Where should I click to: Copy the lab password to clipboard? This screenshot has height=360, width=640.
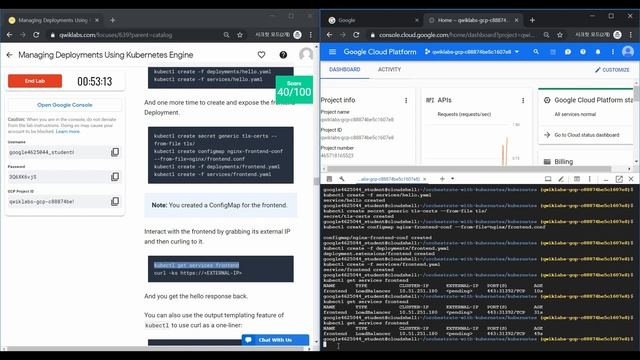(115, 176)
